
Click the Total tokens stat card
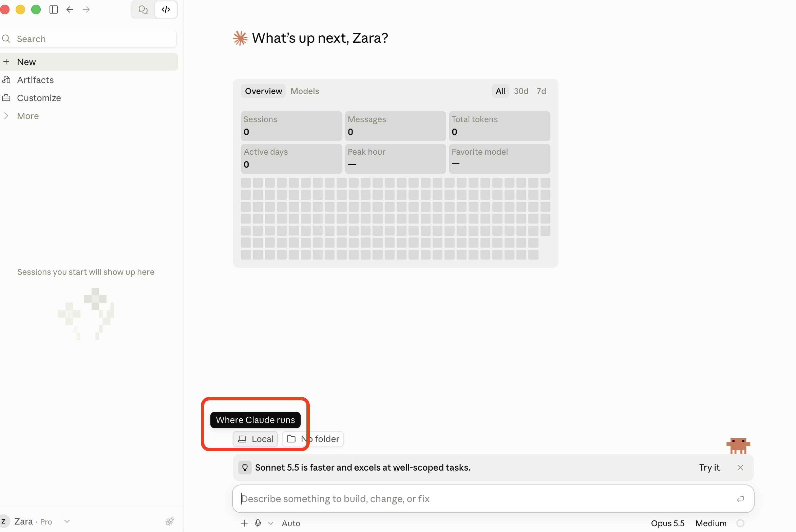(x=499, y=126)
